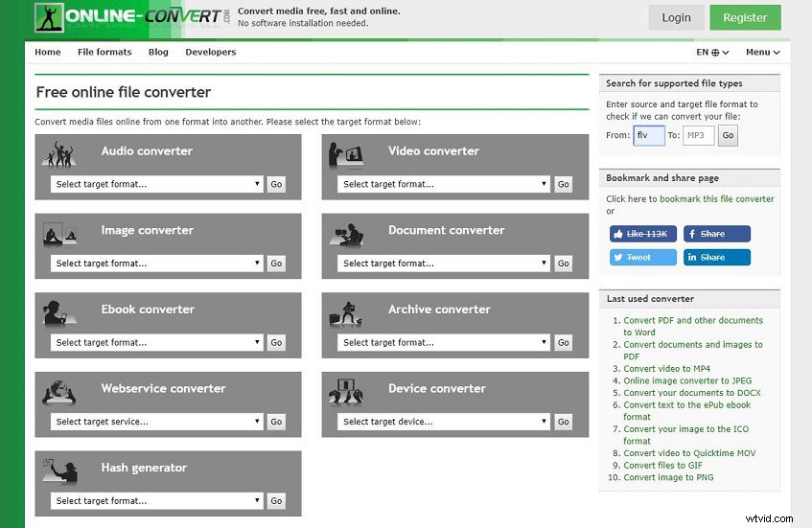Image resolution: width=812 pixels, height=528 pixels.
Task: Click the Archive converter icon
Action: (x=346, y=313)
